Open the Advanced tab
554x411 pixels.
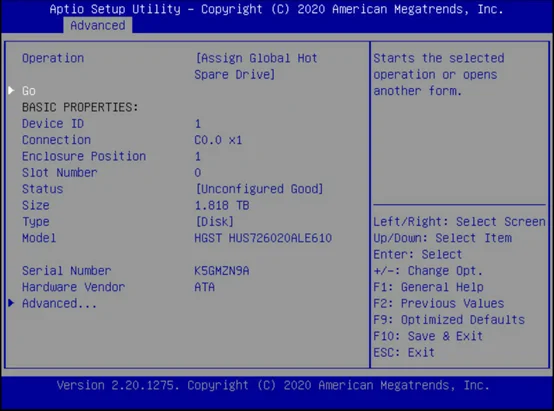(x=98, y=25)
